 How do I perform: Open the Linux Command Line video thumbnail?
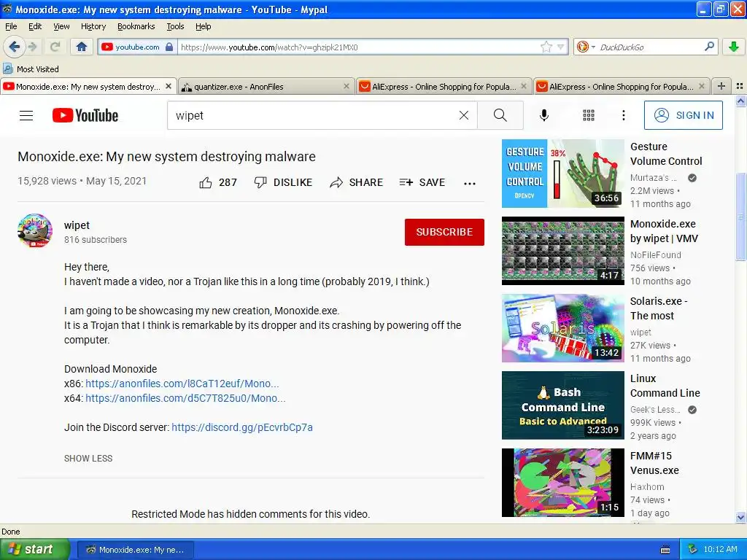click(562, 405)
